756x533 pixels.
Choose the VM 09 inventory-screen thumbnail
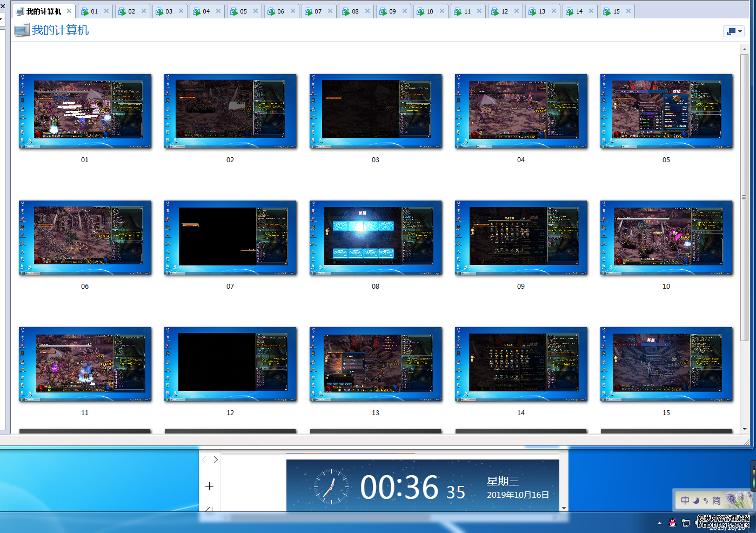(521, 237)
